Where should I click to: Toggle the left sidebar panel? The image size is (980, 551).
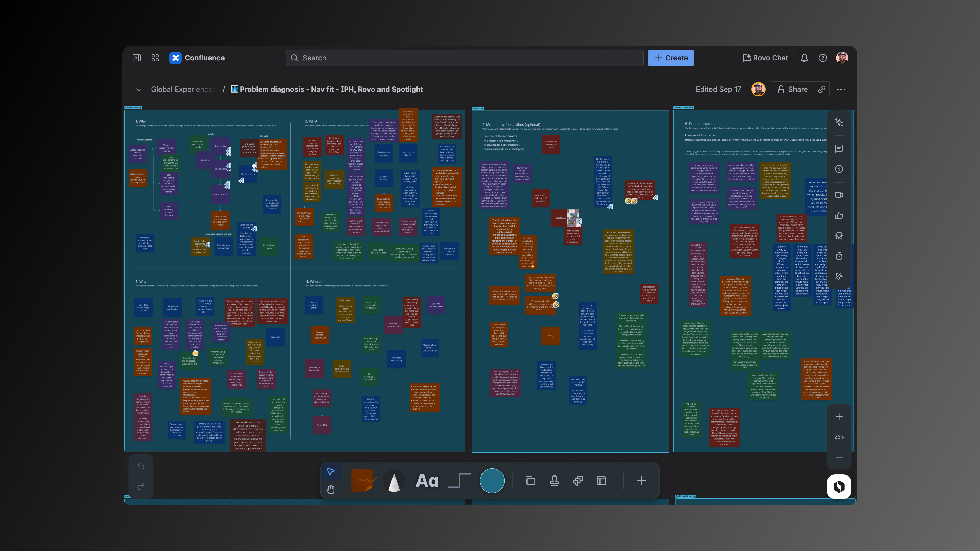pos(137,58)
